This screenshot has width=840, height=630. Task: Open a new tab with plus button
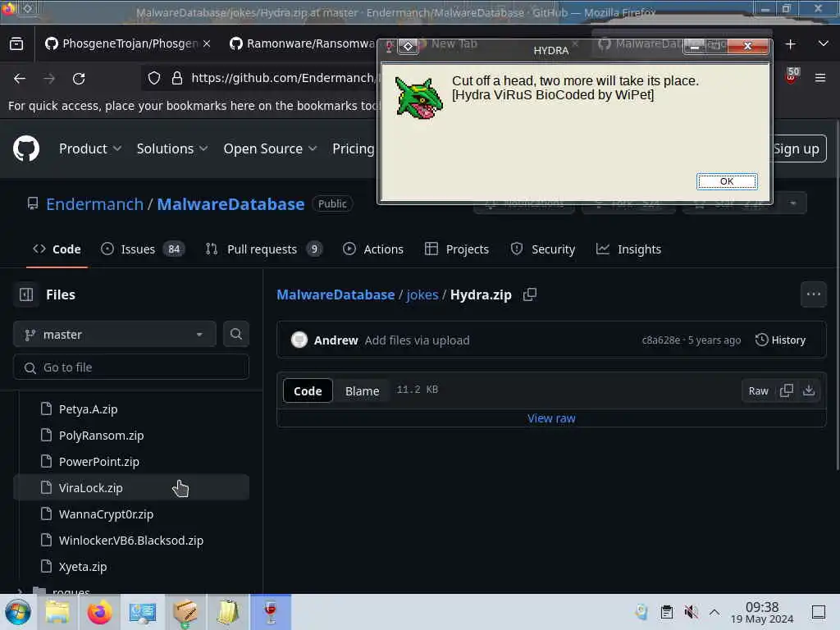[790, 44]
